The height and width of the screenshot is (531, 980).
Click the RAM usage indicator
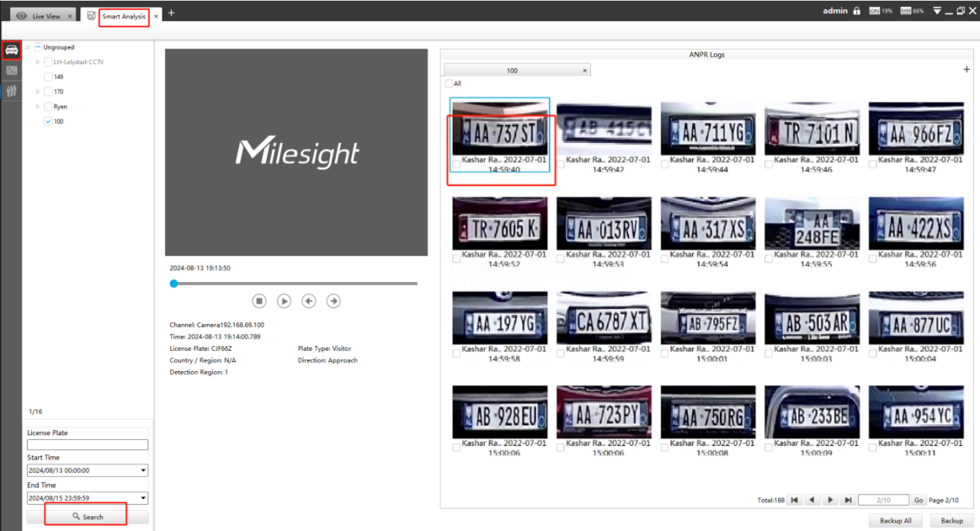(911, 12)
